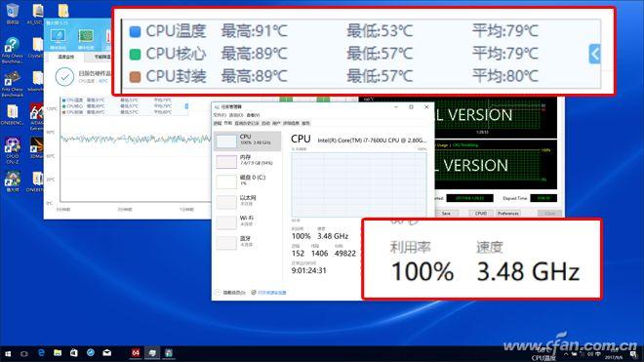Open Preferences in the AIDA64 window
This screenshot has width=644, height=362.
point(508,214)
